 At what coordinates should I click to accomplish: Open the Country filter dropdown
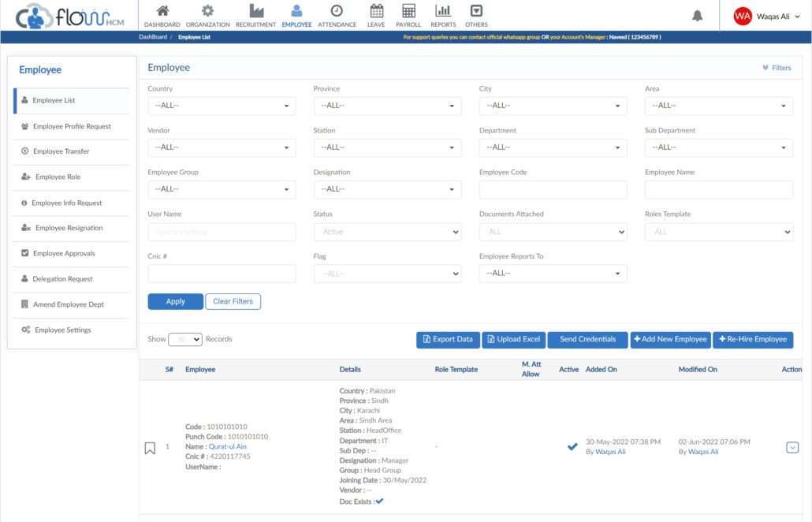click(x=222, y=104)
